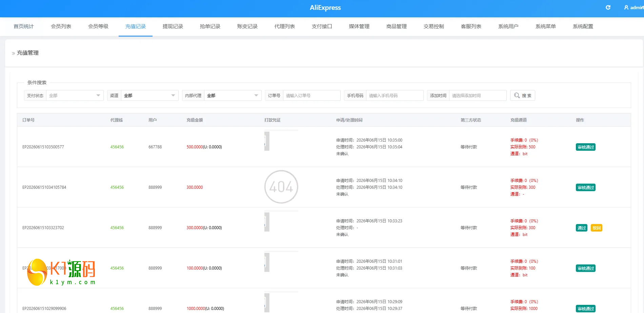Image resolution: width=644 pixels, height=313 pixels.
Task: Expand the 内部代理 dropdown
Action: pyautogui.click(x=233, y=95)
